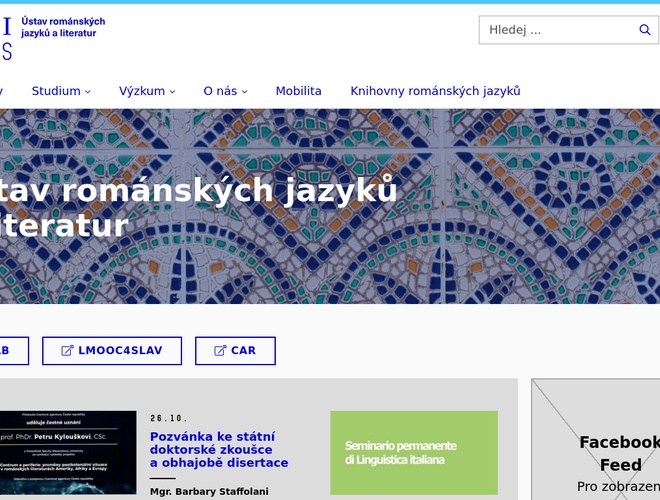
Task: Click the mosaic hero banner heading
Action: [x=200, y=206]
